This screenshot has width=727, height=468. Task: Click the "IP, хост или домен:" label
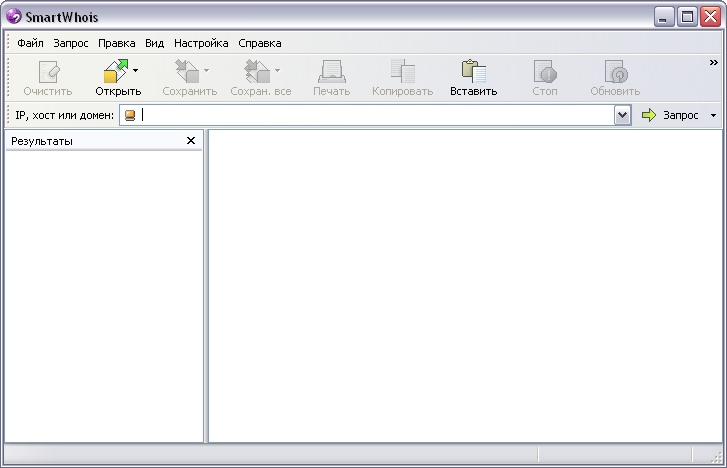(64, 115)
